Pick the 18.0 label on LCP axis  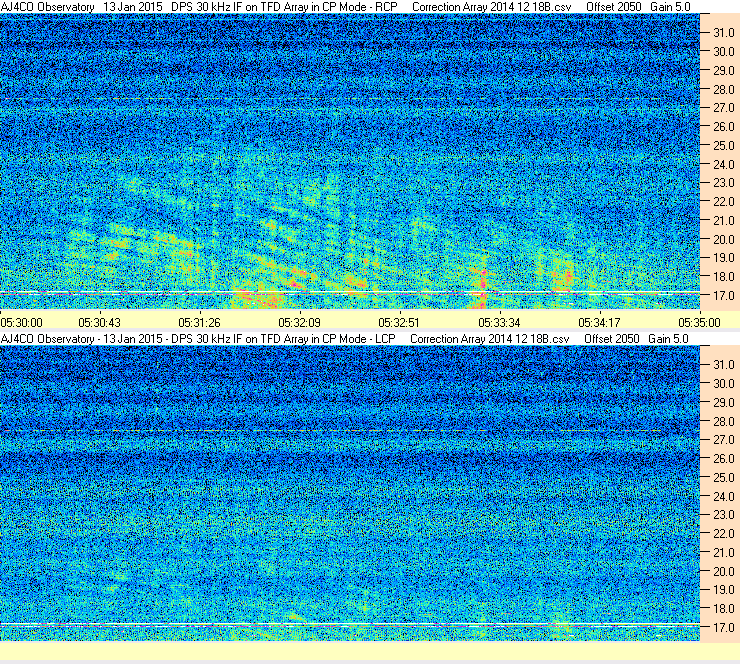pos(724,609)
